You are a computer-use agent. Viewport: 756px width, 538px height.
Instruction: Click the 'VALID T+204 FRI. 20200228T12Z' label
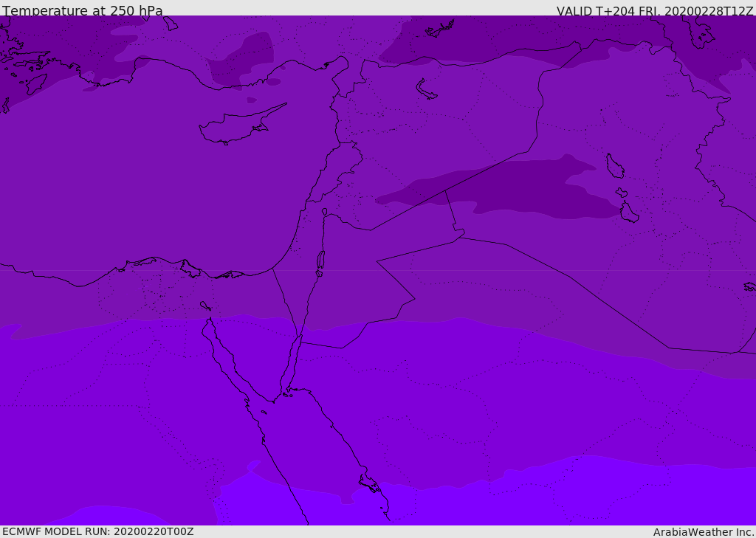[655, 10]
